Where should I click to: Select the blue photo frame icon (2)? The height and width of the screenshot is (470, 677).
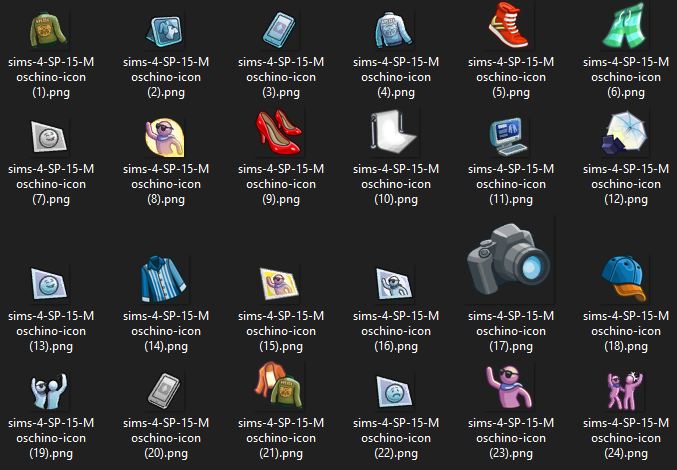tap(165, 31)
